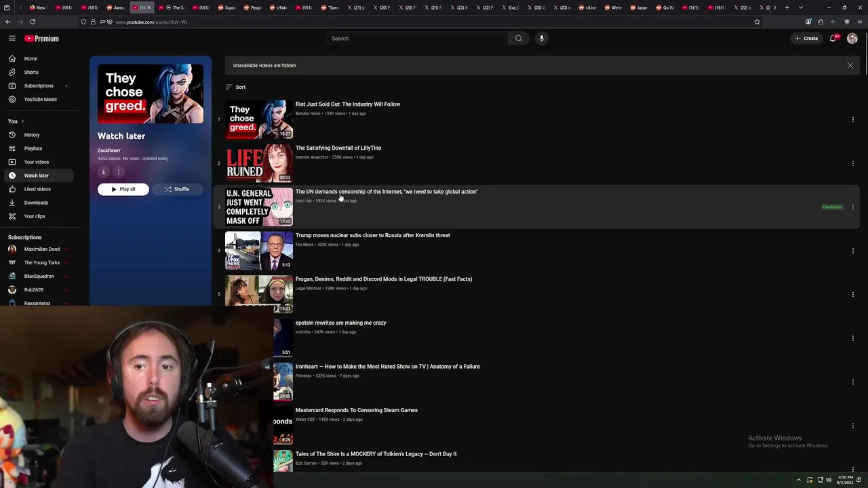Switch to the Asmongold Reddit tab

pyautogui.click(x=115, y=7)
